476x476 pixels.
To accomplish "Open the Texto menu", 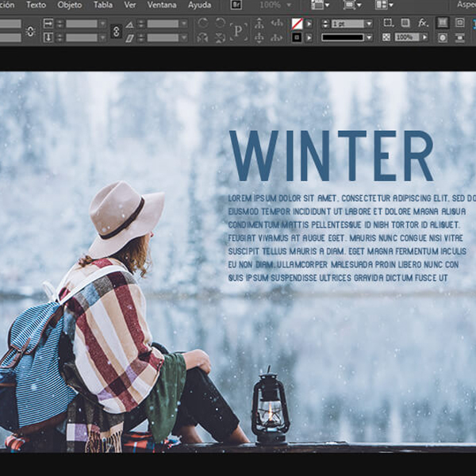I will (36, 5).
